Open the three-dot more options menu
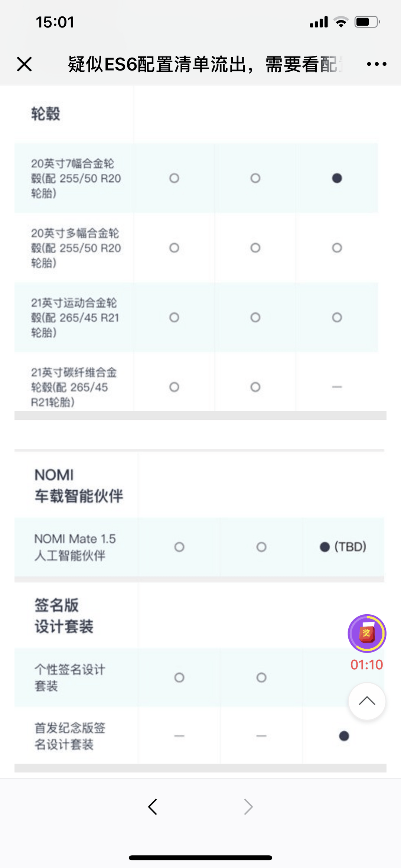This screenshot has width=401, height=868. pos(376,64)
